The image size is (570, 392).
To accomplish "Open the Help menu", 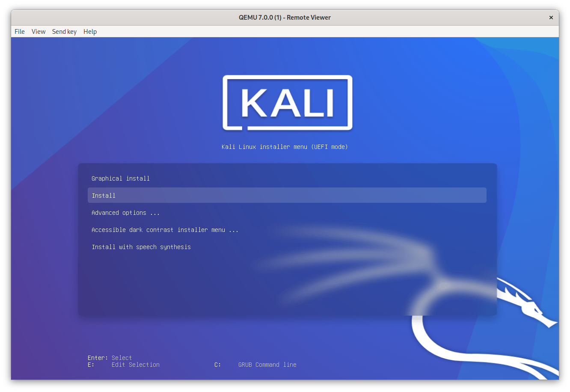I will pos(90,32).
